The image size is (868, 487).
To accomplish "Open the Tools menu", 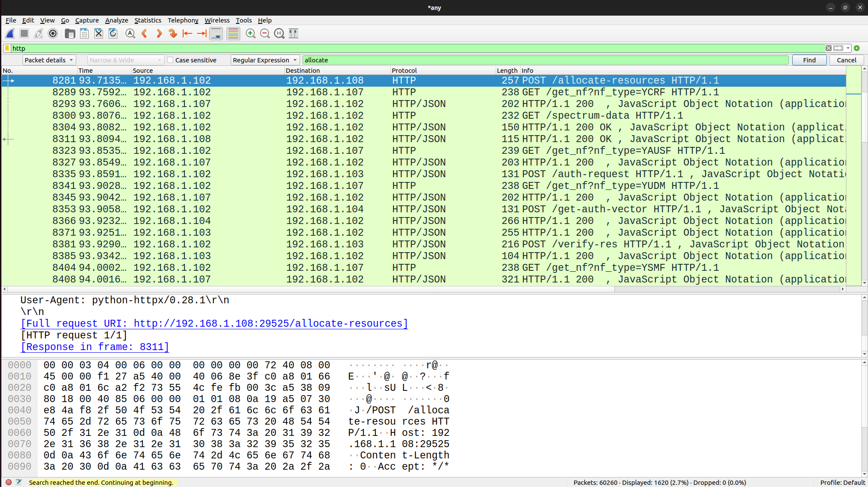I will click(243, 20).
